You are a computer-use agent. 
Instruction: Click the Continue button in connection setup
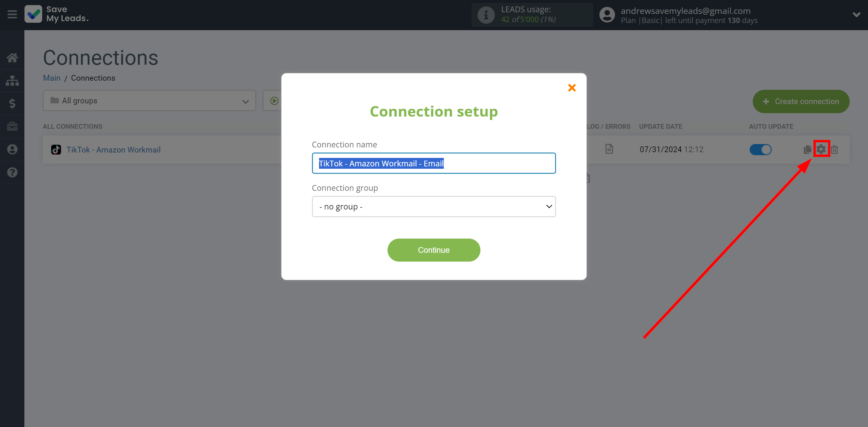click(433, 250)
